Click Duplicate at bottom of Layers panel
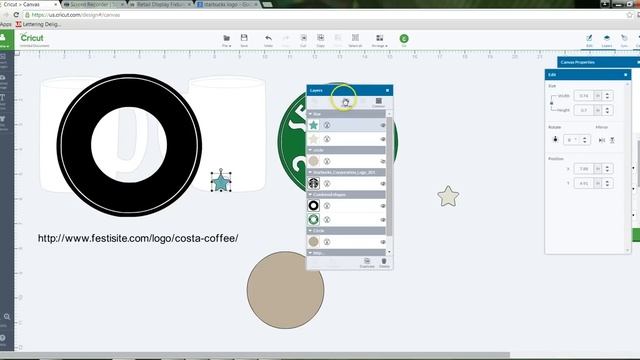The image size is (640, 360). click(x=367, y=263)
